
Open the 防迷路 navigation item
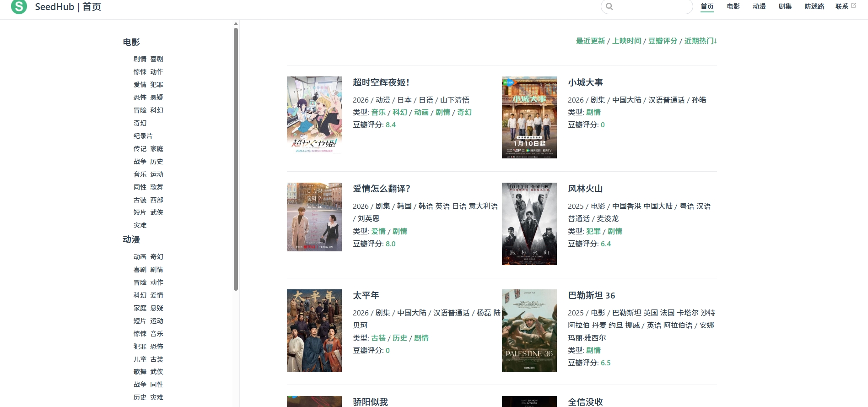[x=814, y=6]
